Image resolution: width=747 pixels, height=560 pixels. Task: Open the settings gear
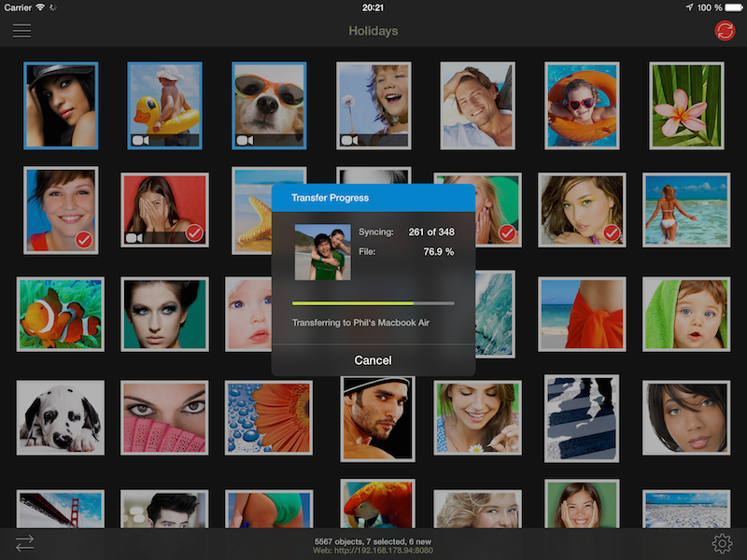[722, 543]
